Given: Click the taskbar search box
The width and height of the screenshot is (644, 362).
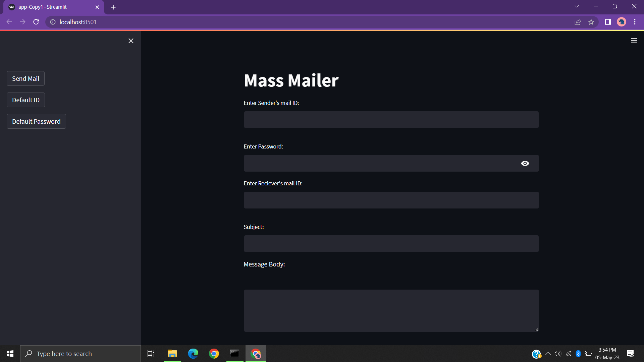Looking at the screenshot, I should 80,354.
